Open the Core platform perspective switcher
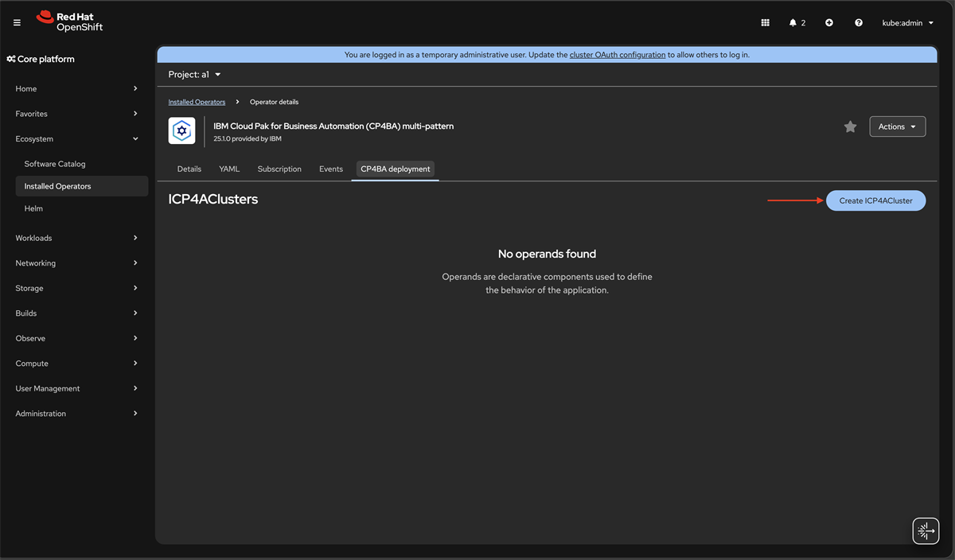The width and height of the screenshot is (955, 560). (41, 59)
